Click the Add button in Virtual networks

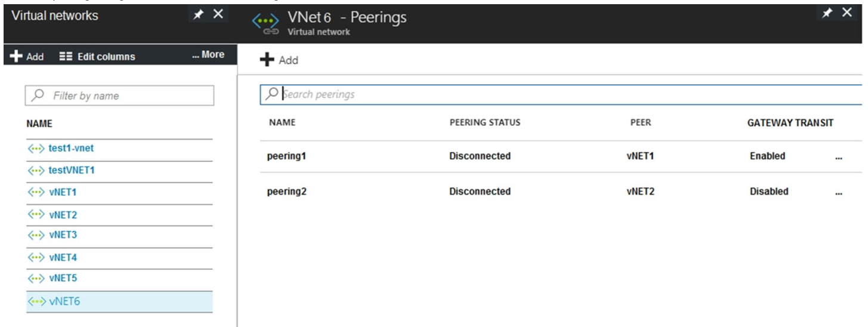coord(27,57)
